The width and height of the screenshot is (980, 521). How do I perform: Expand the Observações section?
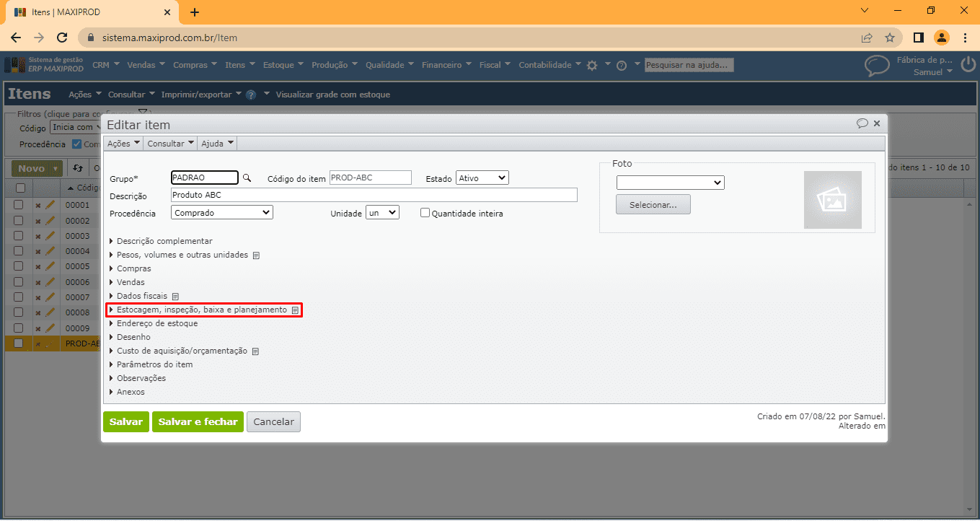coord(137,378)
